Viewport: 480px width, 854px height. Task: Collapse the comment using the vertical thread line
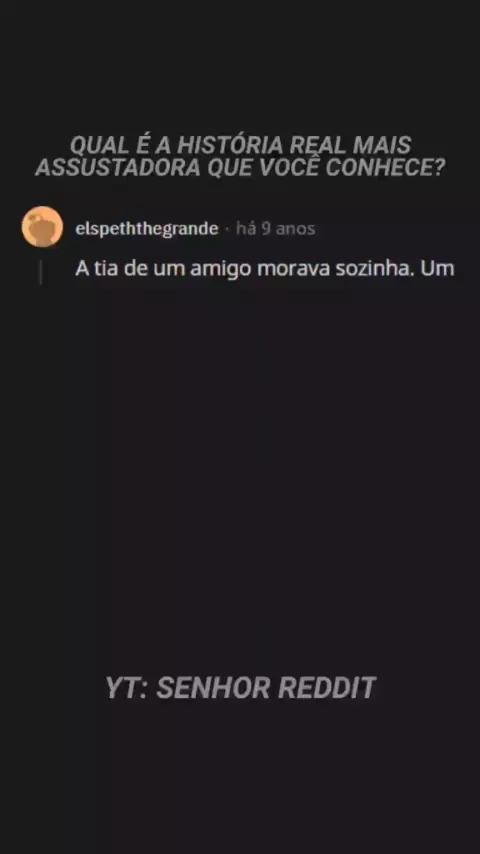click(x=40, y=272)
